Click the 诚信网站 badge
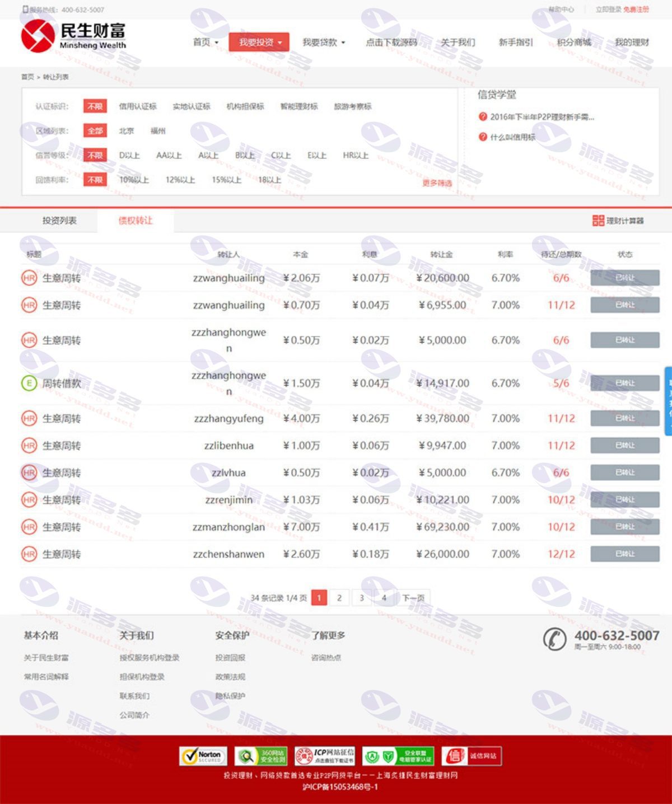 point(472,756)
